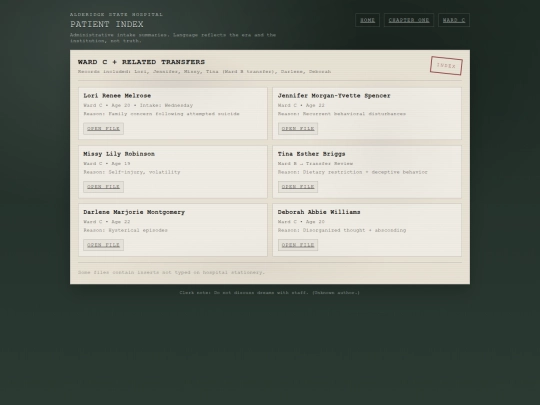Click the name Tina Esther Briggs
The image size is (540, 405).
coord(311,154)
